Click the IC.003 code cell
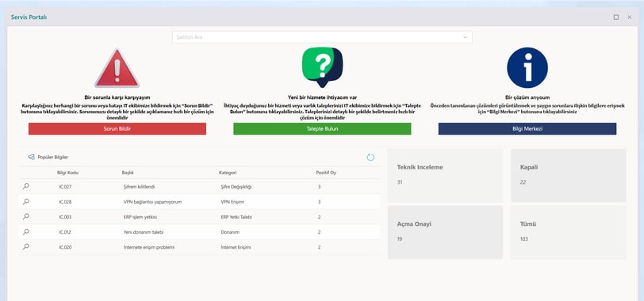This screenshot has height=301, width=644. tap(65, 217)
